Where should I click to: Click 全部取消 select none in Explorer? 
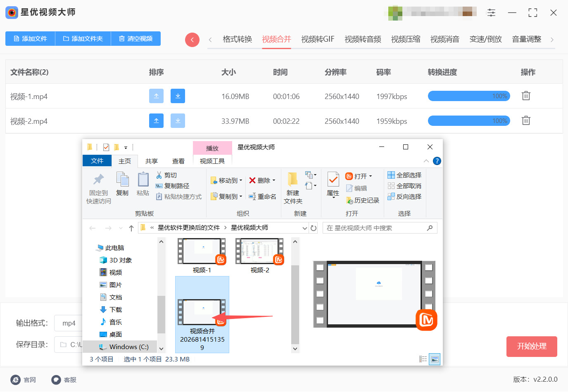coord(404,186)
